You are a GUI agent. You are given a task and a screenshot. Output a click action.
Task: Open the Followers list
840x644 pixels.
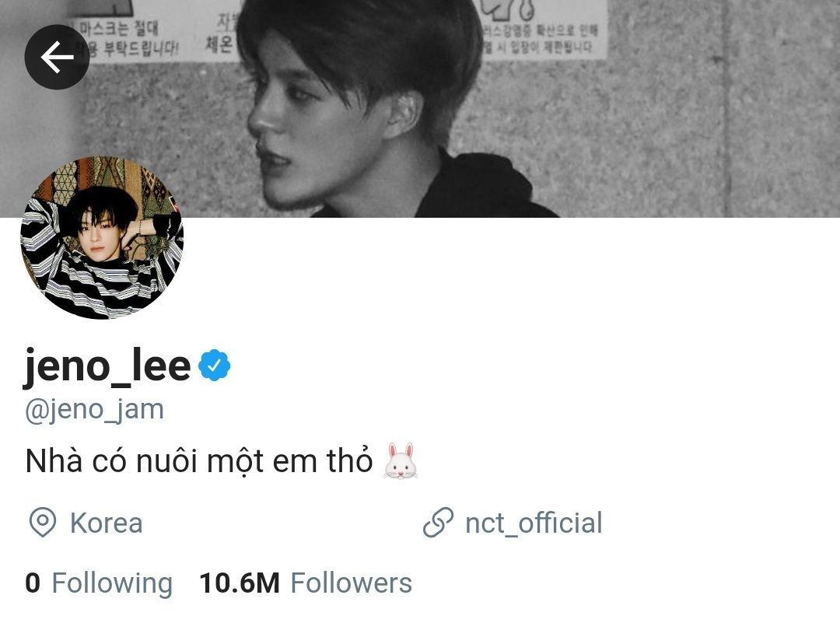tap(306, 583)
